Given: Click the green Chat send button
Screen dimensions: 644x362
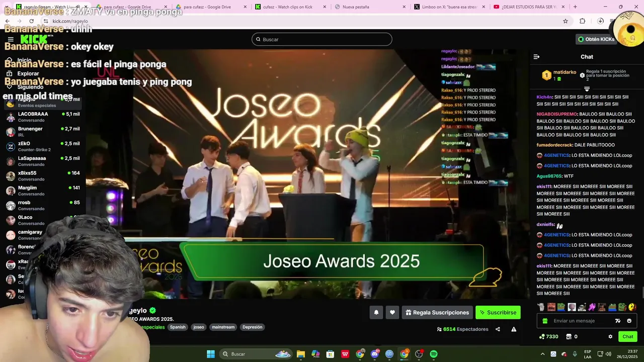Looking at the screenshot, I should point(628,336).
